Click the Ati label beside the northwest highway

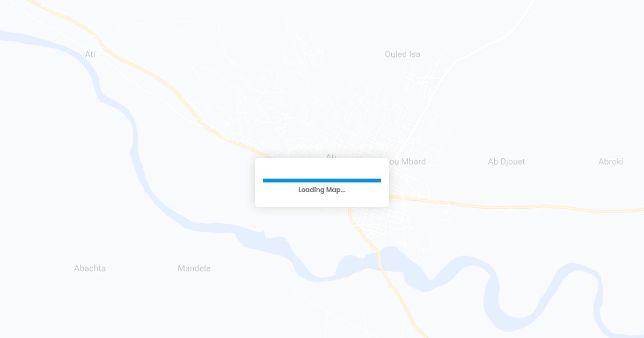(x=90, y=54)
